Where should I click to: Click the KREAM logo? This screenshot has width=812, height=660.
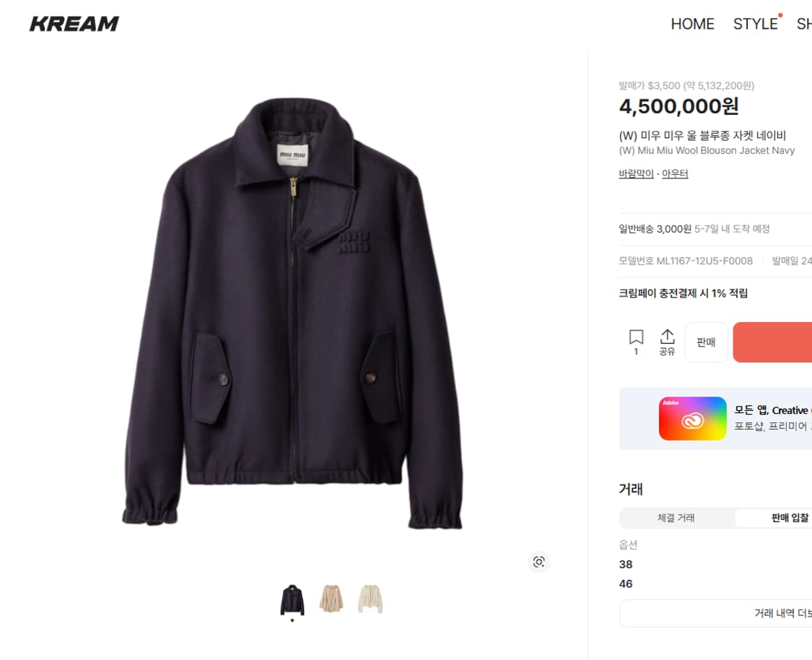click(74, 24)
